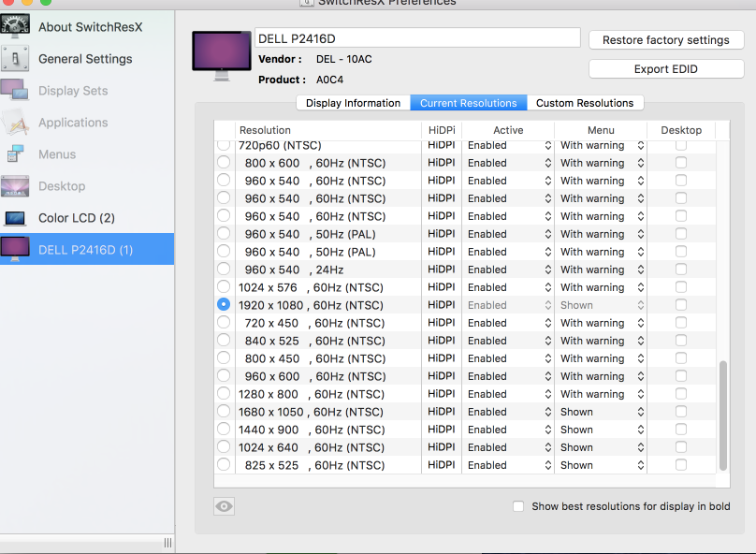
Task: Click the sidebar resize handle icon
Action: pyautogui.click(x=167, y=543)
